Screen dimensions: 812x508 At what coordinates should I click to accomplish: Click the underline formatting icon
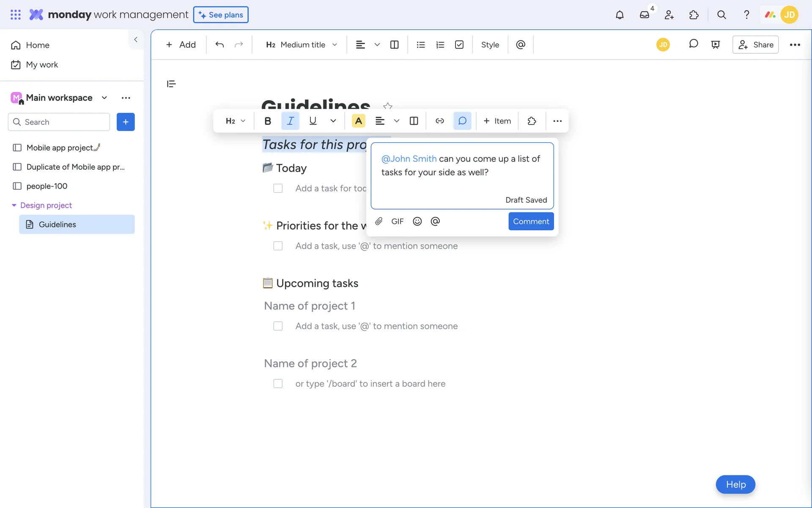[313, 121]
